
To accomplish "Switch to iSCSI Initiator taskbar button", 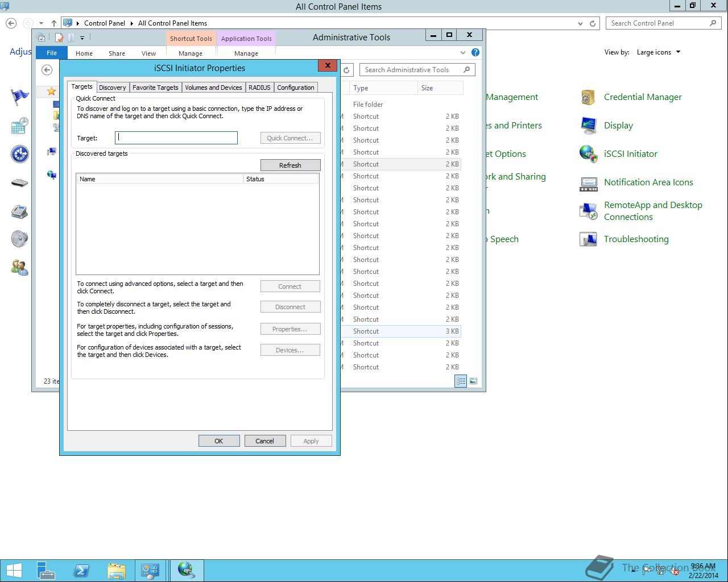I will coord(186,570).
